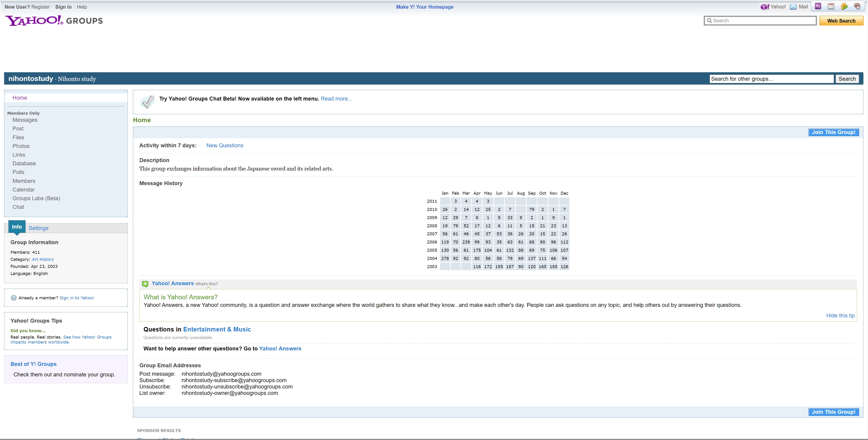Open the Yahoo News newspaper icon
The height and width of the screenshot is (440, 868).
(831, 6)
